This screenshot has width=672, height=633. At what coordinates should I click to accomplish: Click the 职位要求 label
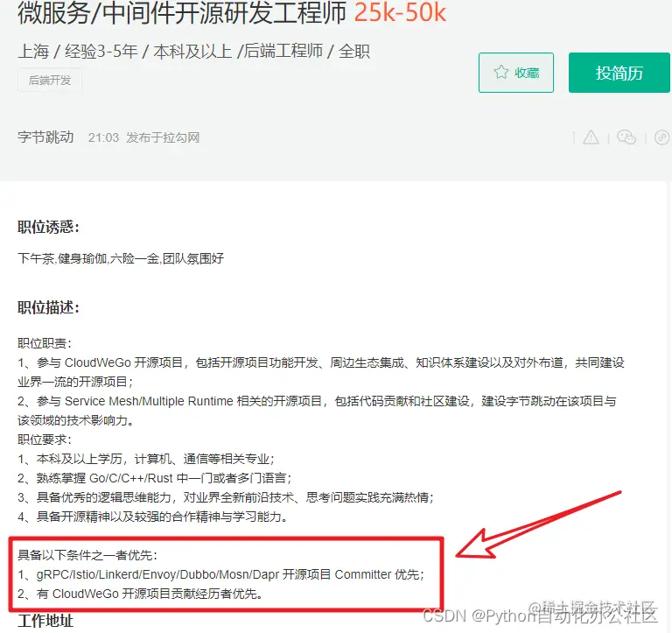[45, 440]
